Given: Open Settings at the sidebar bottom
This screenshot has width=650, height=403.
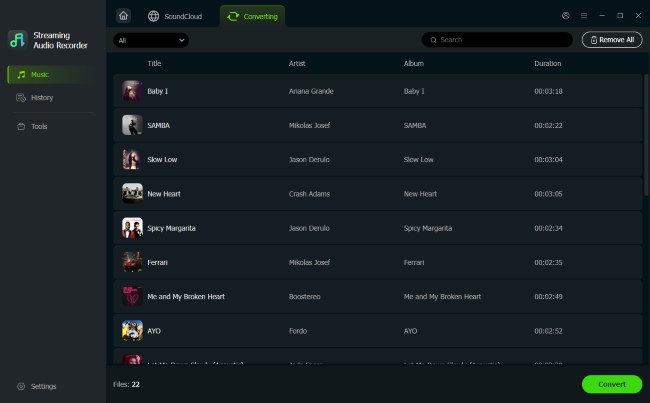Looking at the screenshot, I should click(37, 386).
